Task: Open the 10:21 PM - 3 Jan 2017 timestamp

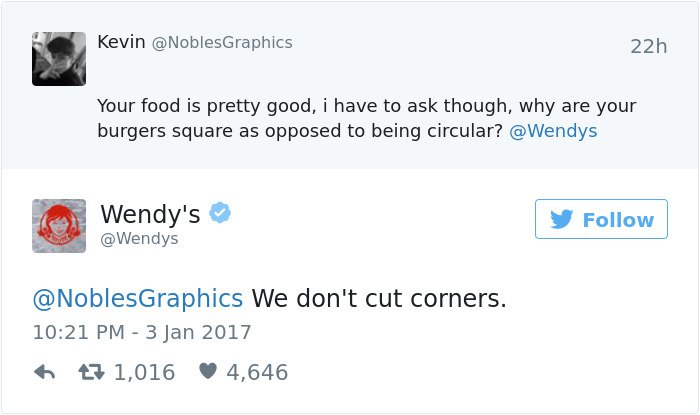Action: click(142, 332)
